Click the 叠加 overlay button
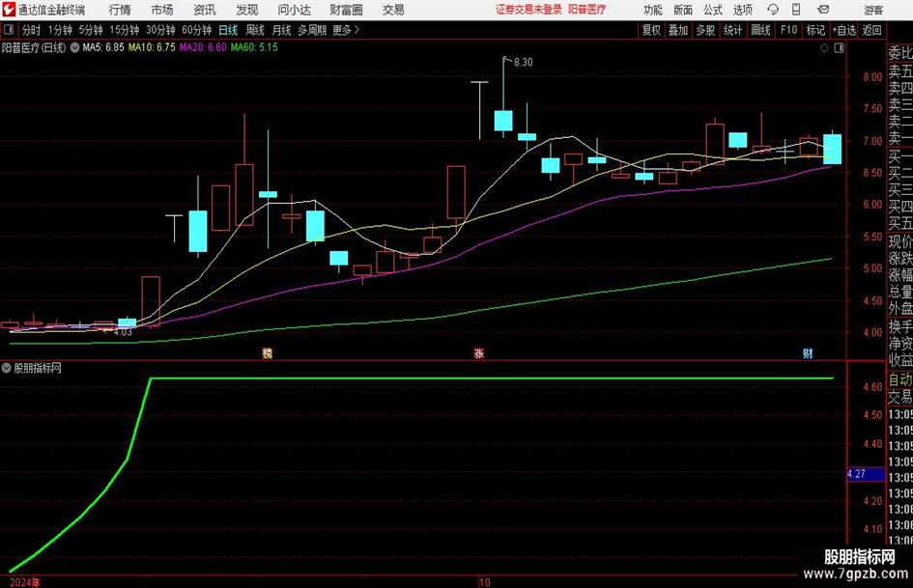Image resolution: width=913 pixels, height=588 pixels. 678,30
